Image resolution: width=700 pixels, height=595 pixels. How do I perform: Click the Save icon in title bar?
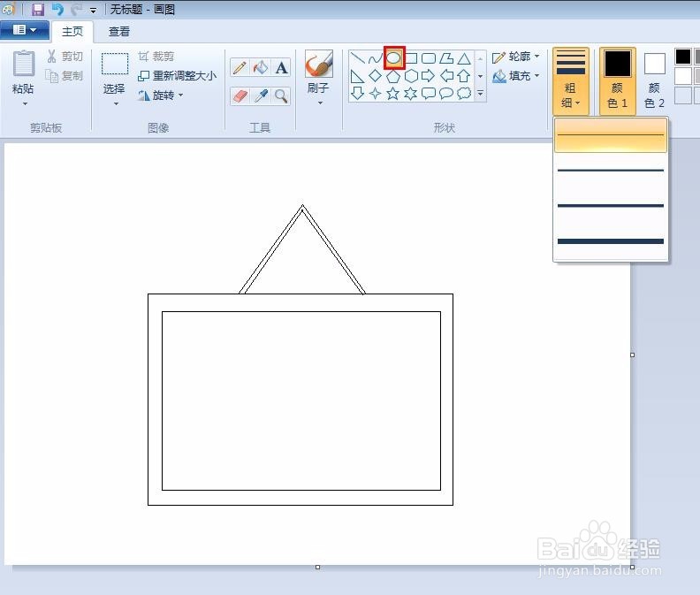tap(38, 10)
